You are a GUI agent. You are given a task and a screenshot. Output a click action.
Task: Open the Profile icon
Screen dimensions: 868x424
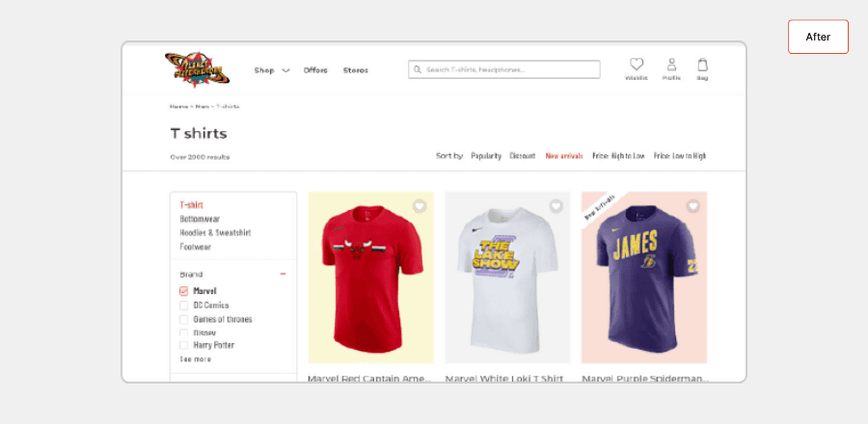click(671, 65)
